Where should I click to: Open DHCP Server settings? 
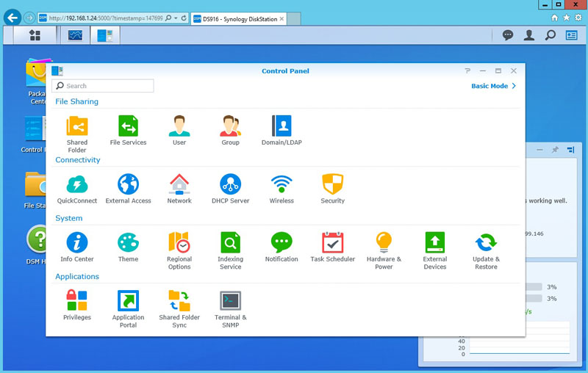pos(230,189)
